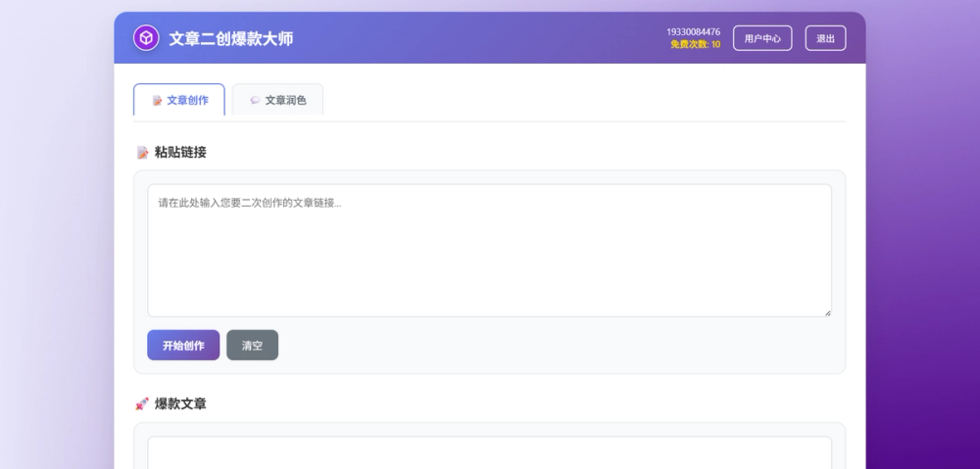
Task: Clear the input with 清空 button
Action: pyautogui.click(x=252, y=346)
